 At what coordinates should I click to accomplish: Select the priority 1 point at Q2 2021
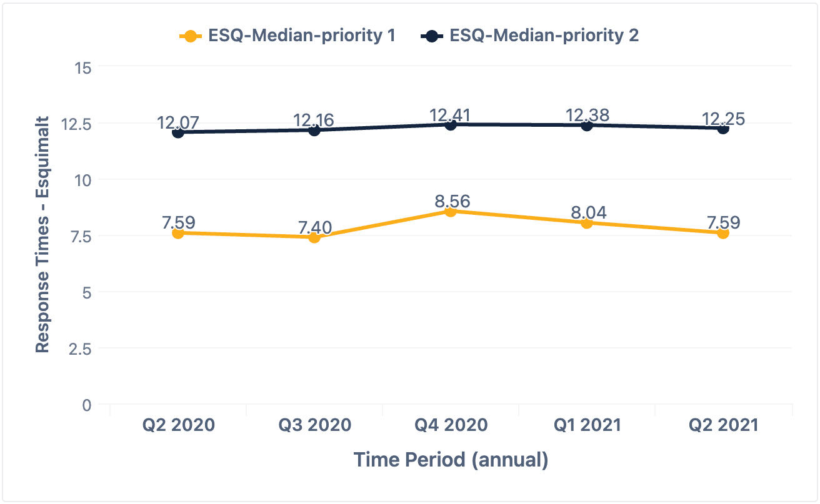[723, 234]
